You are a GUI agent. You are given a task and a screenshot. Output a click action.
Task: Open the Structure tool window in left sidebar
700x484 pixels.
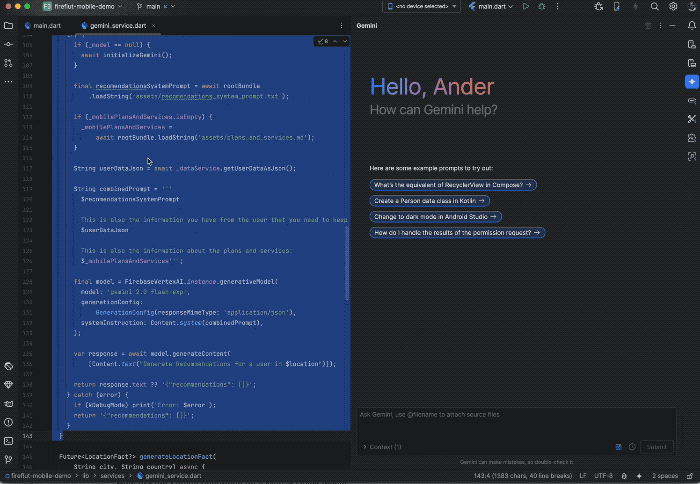point(8,63)
